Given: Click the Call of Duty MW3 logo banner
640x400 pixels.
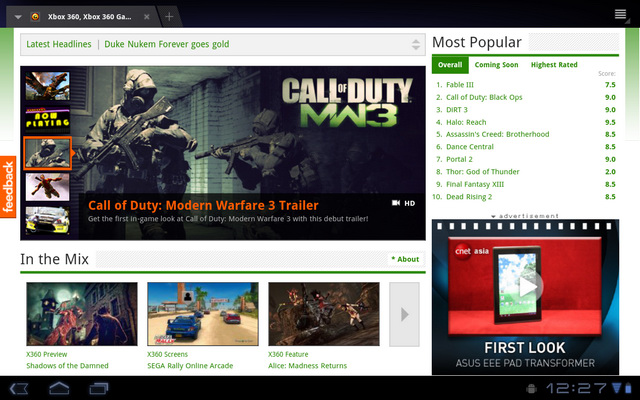Looking at the screenshot, I should (347, 102).
